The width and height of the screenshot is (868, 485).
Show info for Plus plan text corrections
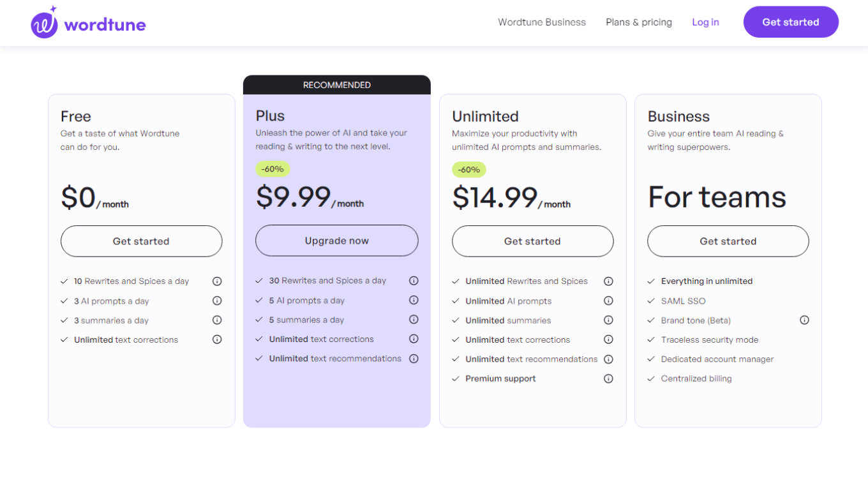(414, 339)
